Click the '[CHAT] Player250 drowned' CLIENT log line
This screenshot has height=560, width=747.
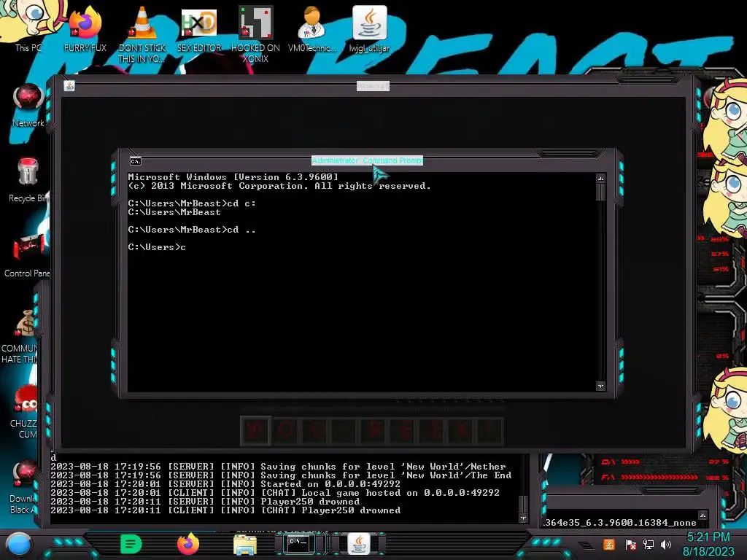225,510
